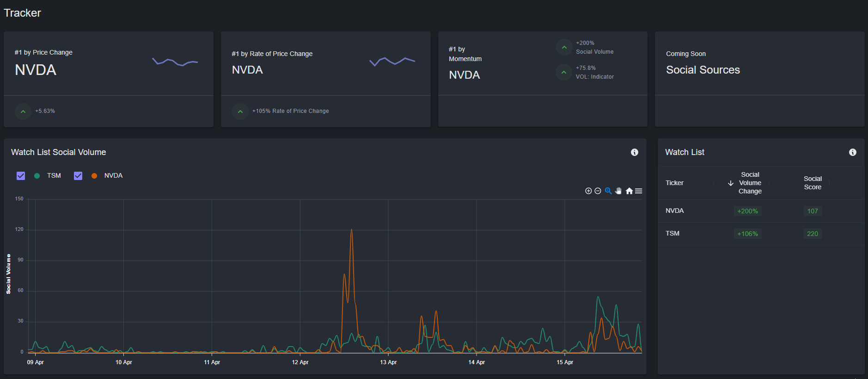Click the TSM legend label
The width and height of the screenshot is (868, 379).
coord(54,176)
